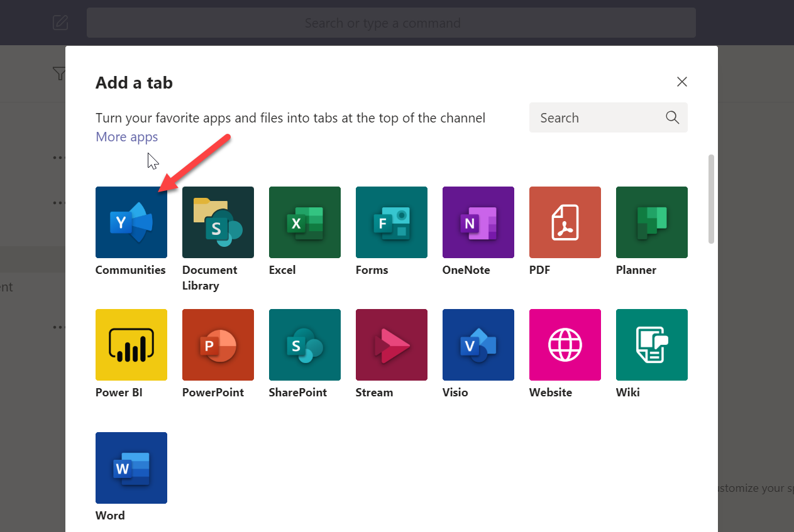Select the Stream video app
Screen dimensions: 794x532
point(391,345)
